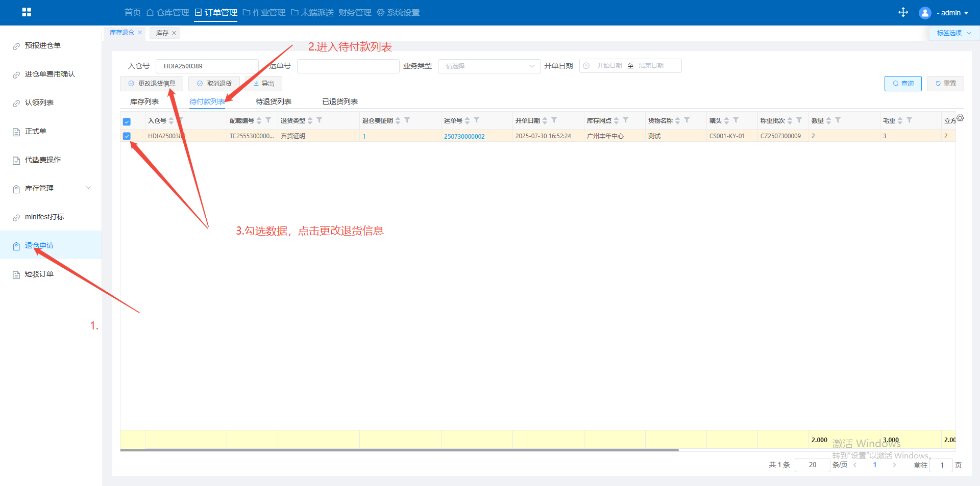Viewport: 980px width, 486px height.
Task: Open 财务管理 in the top menu
Action: [x=355, y=13]
